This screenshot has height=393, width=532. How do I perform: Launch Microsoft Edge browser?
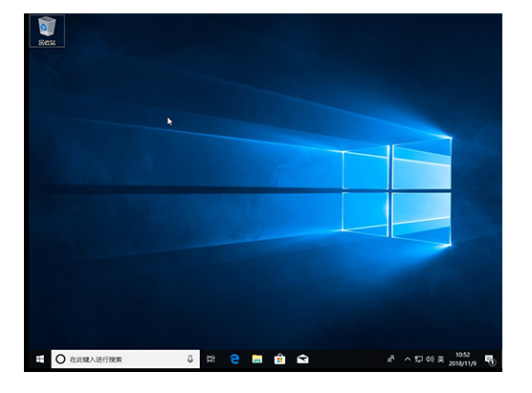(234, 359)
